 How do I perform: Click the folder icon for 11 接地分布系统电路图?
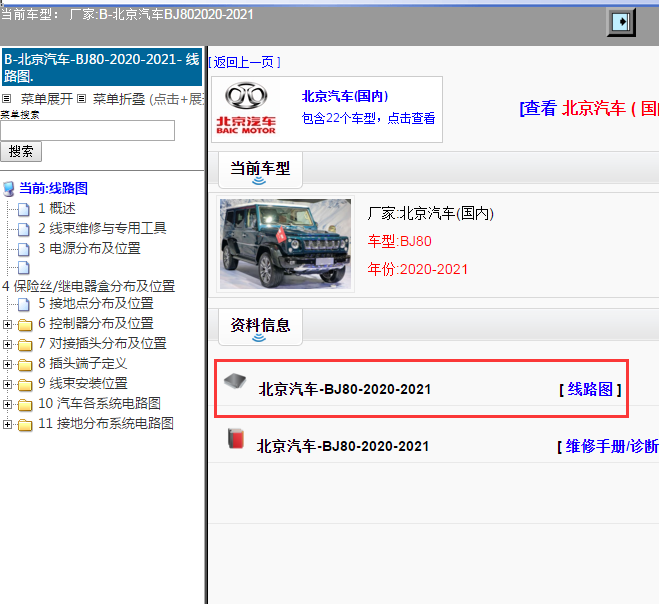coord(25,425)
